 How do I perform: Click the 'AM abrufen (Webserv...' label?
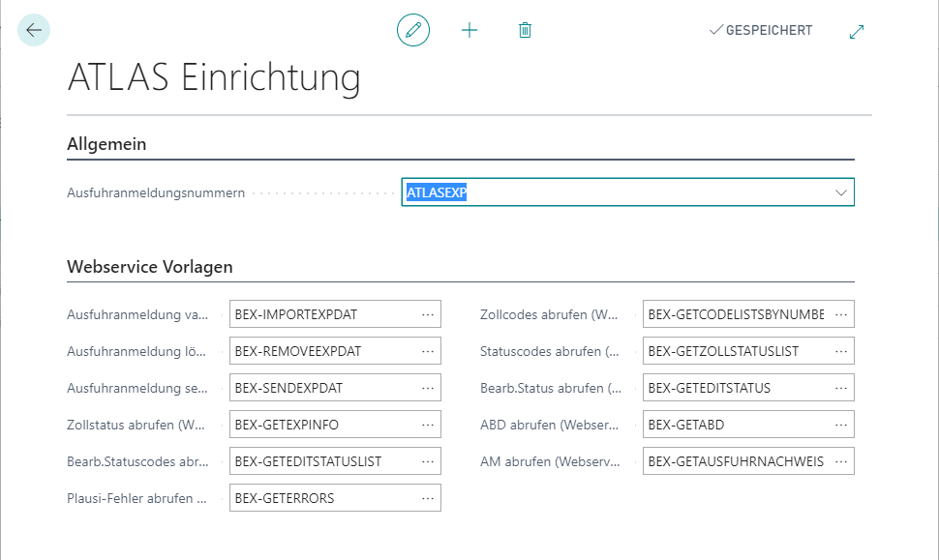(551, 461)
